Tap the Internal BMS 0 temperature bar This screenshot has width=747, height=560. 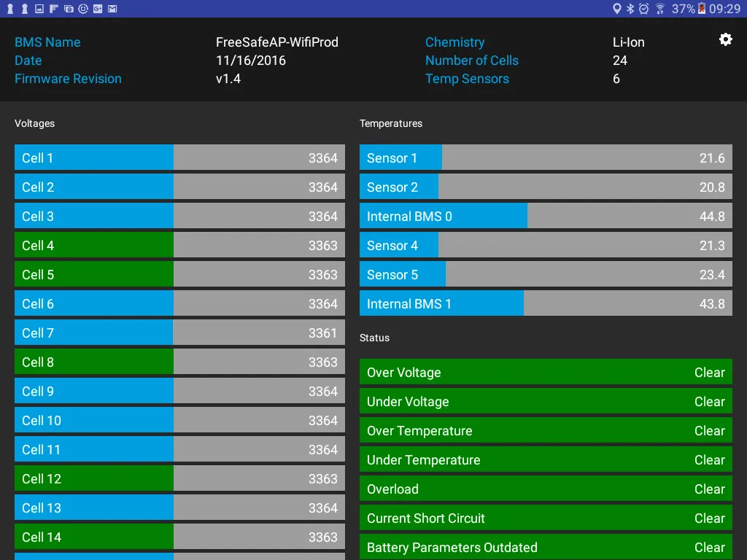coord(546,216)
